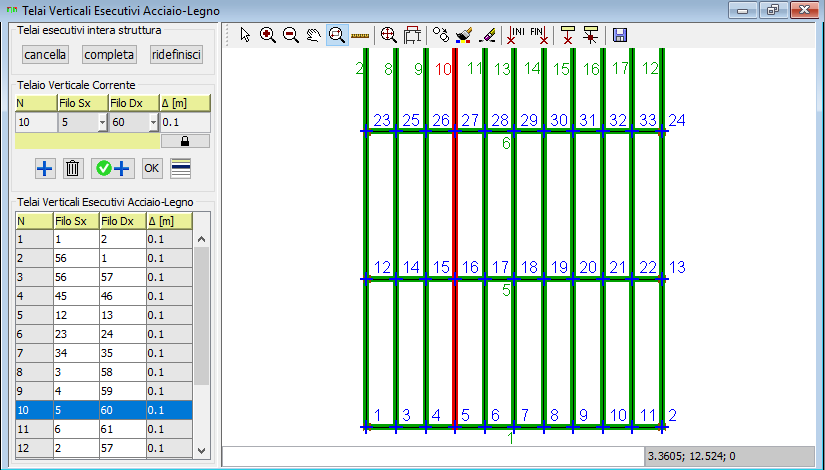Click node label 16 in drawing
This screenshot has height=470, width=825.
click(x=470, y=267)
